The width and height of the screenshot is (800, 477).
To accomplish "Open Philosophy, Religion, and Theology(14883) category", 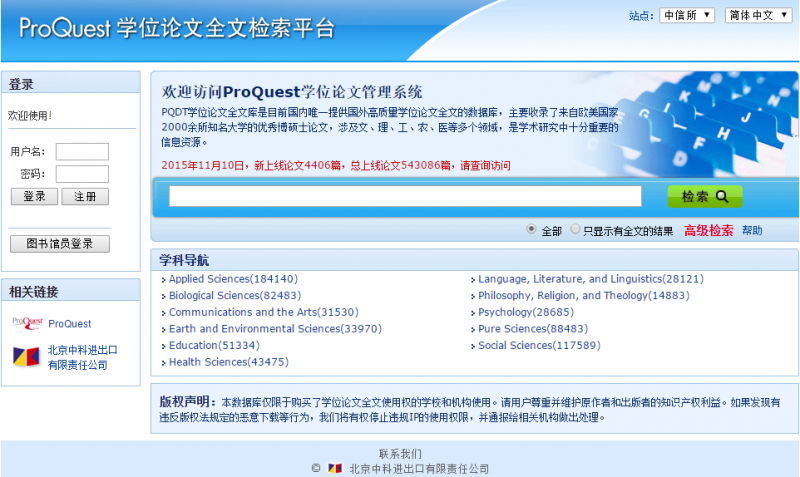I will (584, 295).
